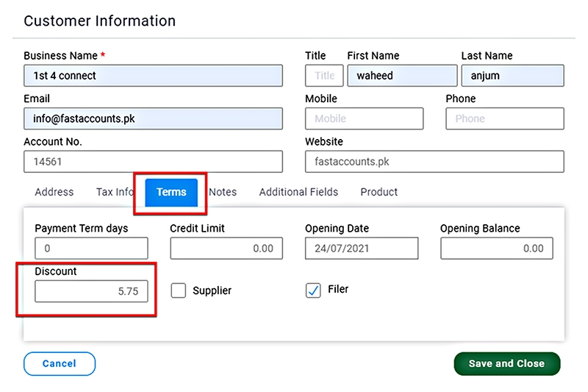
Task: Edit the Payment Term days field
Action: pos(91,248)
